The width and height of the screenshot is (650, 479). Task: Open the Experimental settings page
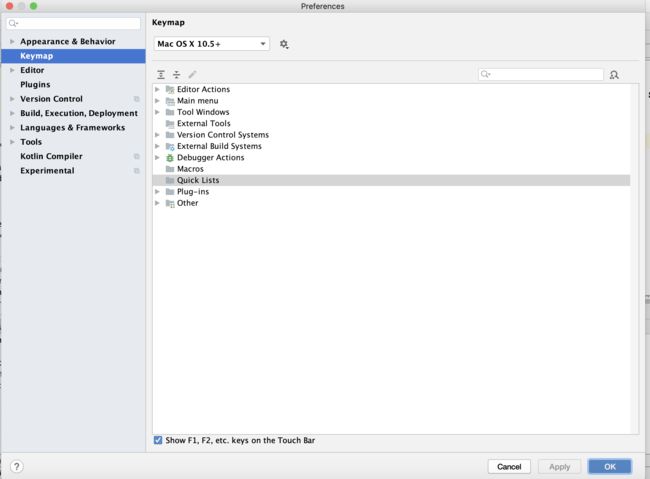point(47,170)
